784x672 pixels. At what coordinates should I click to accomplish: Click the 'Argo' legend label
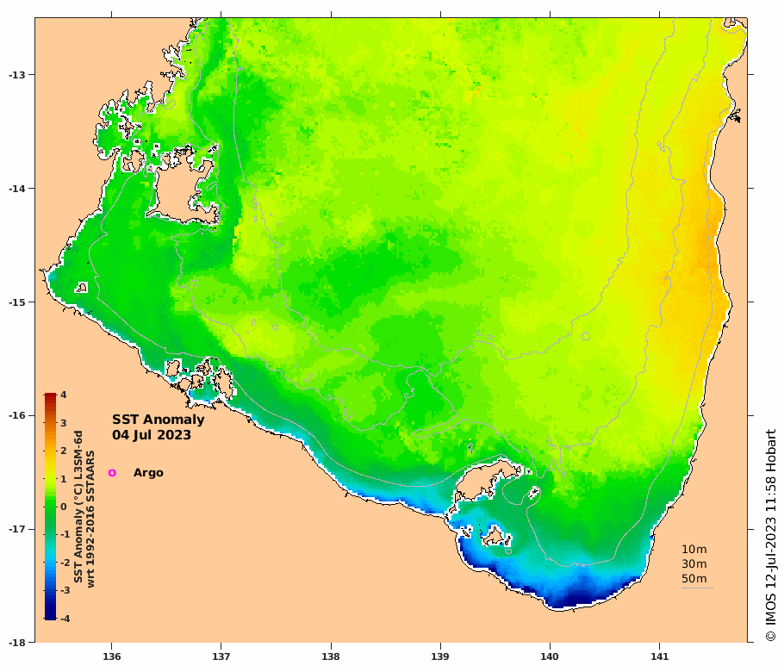click(148, 473)
